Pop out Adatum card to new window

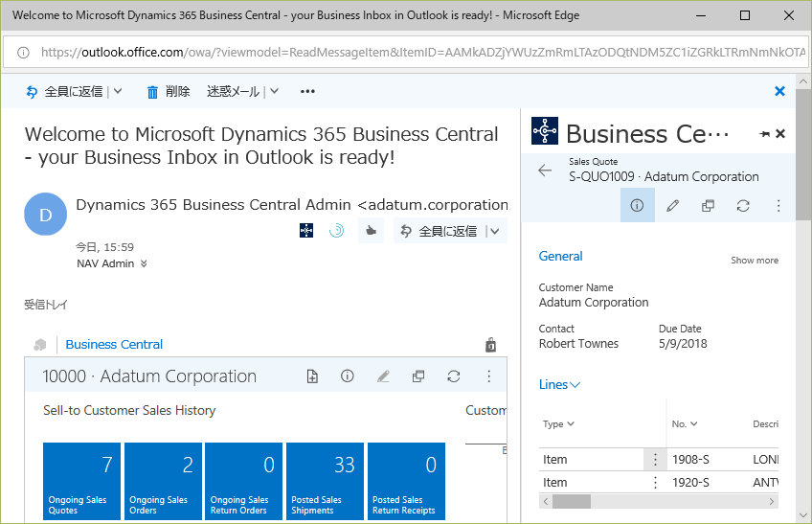point(418,376)
